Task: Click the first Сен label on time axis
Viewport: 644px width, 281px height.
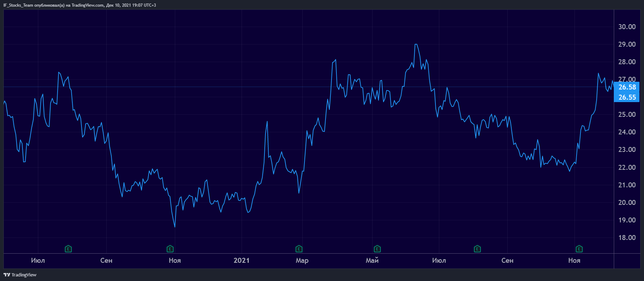Action: [x=106, y=260]
